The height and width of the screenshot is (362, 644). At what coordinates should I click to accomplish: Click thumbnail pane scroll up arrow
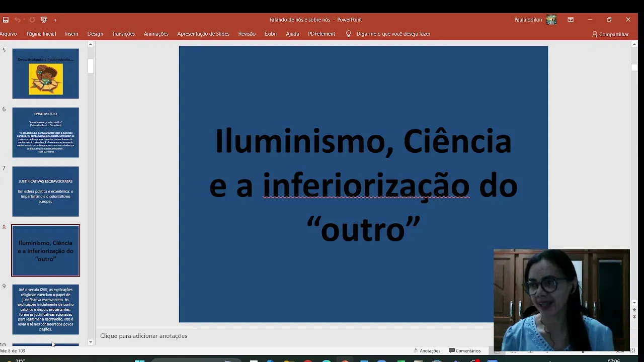pyautogui.click(x=91, y=44)
